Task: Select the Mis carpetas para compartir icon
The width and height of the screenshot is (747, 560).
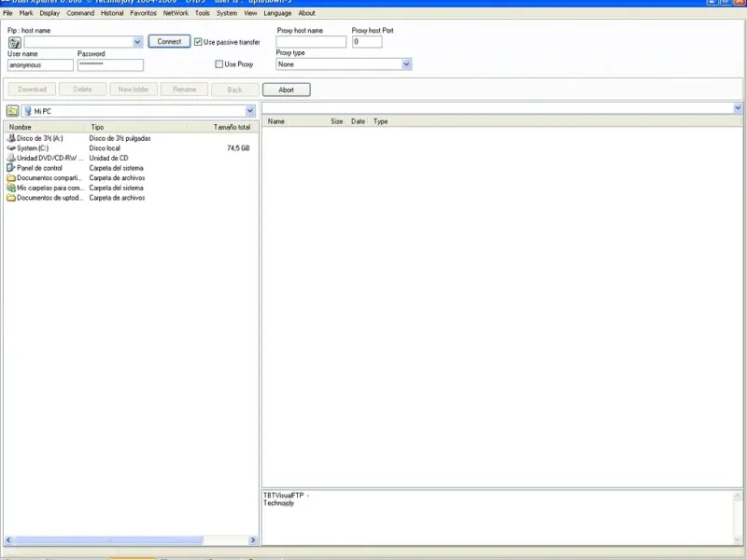Action: click(x=11, y=188)
